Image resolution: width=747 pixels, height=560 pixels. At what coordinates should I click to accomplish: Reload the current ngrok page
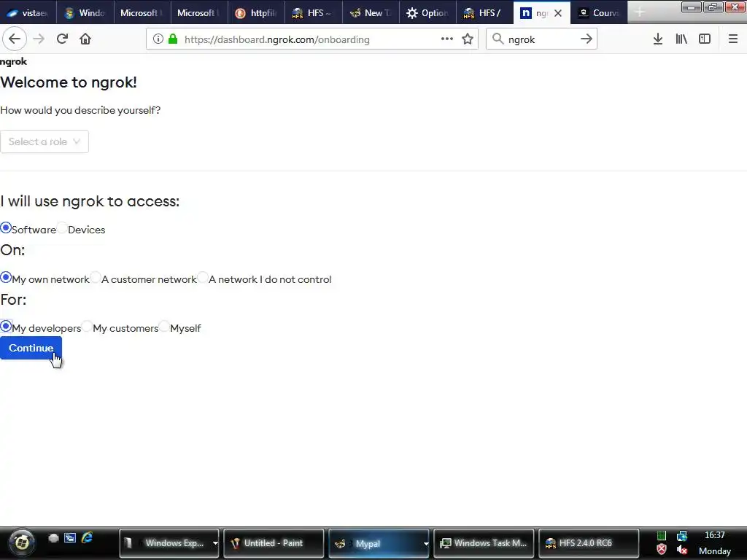coord(62,39)
